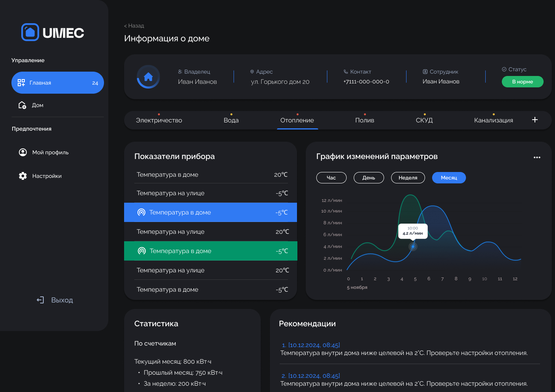Click the Информация о доме page title
The width and height of the screenshot is (555, 392).
click(x=167, y=39)
